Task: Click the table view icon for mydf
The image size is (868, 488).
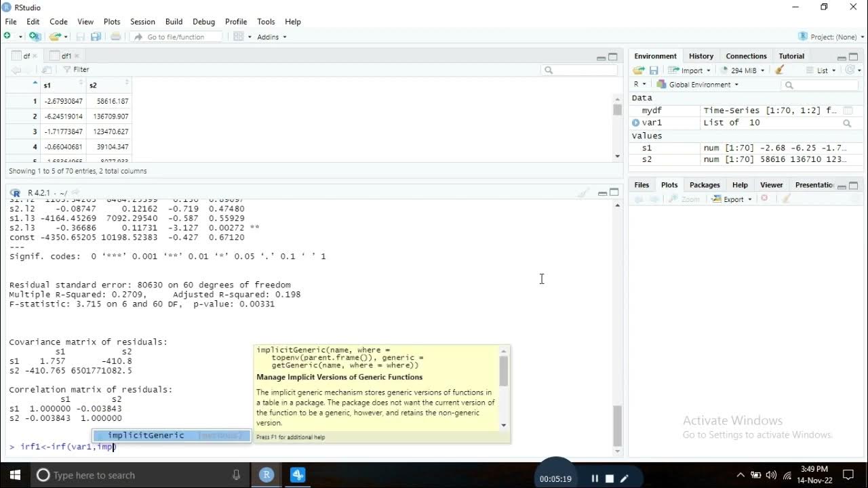Action: (848, 110)
